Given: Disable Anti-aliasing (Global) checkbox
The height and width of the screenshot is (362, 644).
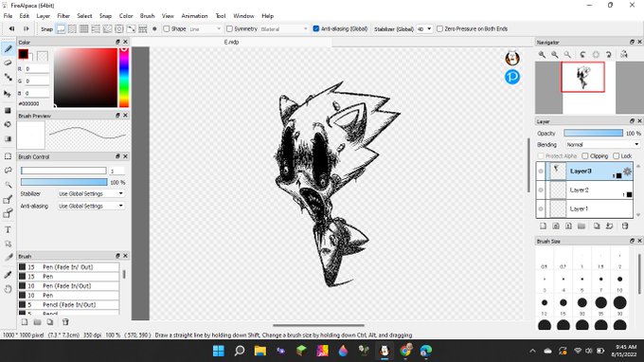Looking at the screenshot, I should (316, 28).
